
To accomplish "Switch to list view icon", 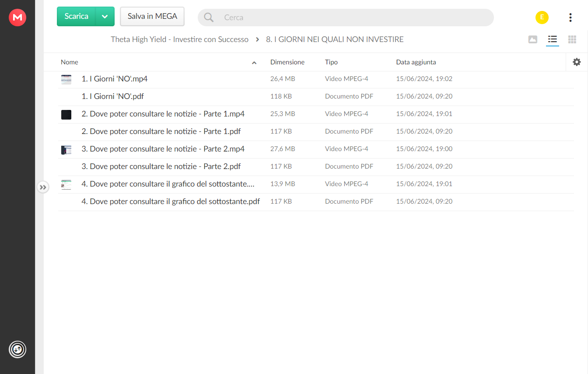I will [x=553, y=39].
